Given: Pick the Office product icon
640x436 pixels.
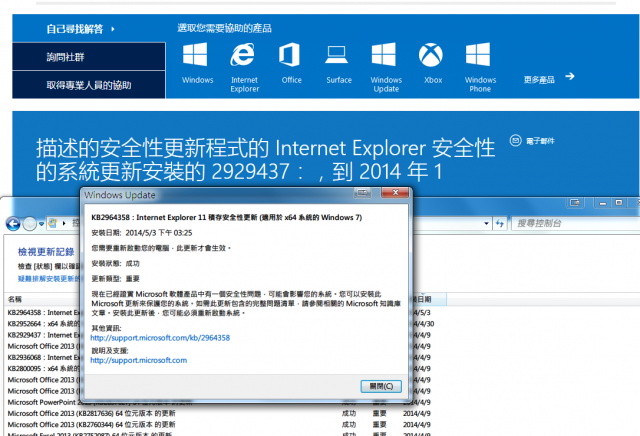Looking at the screenshot, I should pyautogui.click(x=289, y=54).
